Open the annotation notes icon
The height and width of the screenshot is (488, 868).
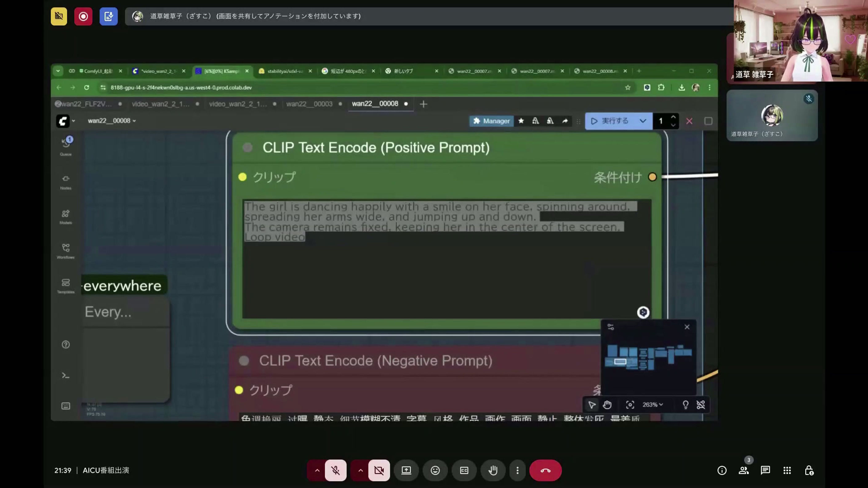coord(108,16)
